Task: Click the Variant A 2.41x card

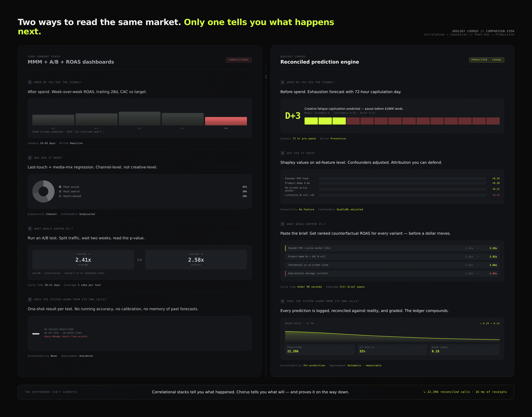Action: [x=83, y=260]
